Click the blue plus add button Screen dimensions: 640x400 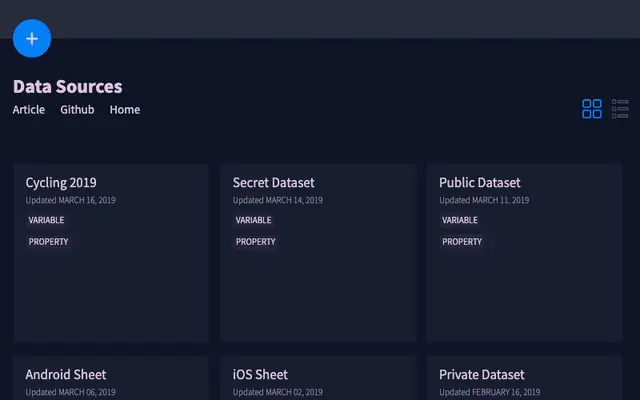coord(32,38)
